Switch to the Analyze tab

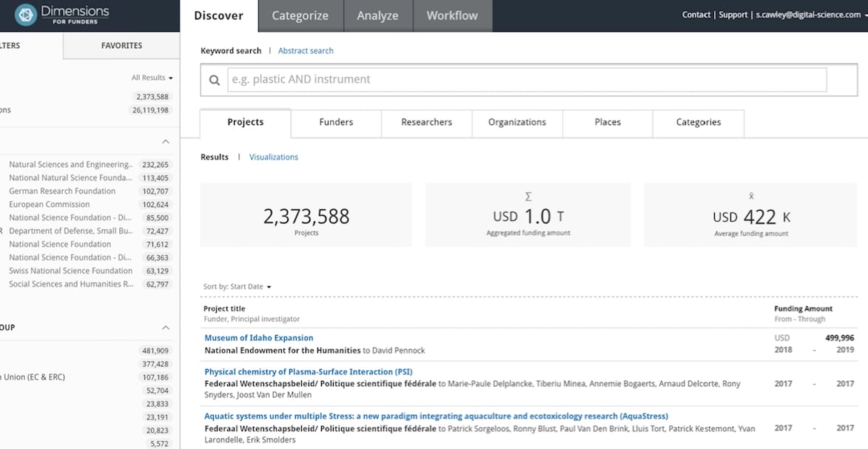pos(377,16)
